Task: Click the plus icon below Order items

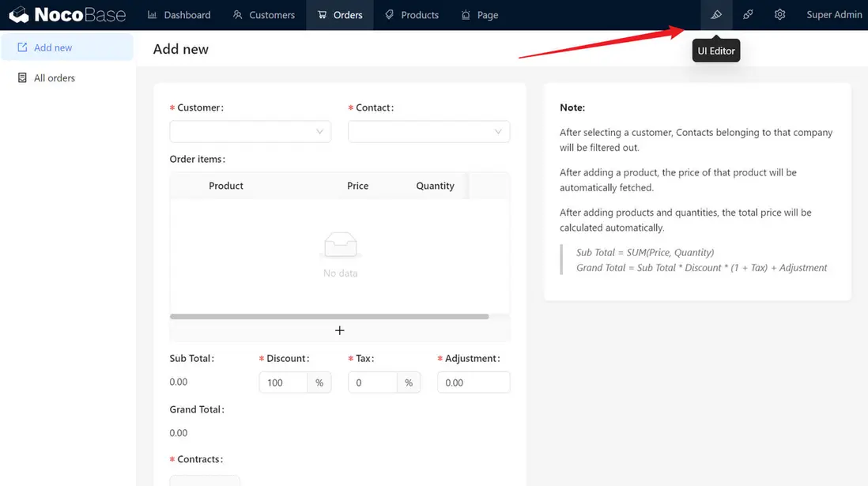Action: point(339,330)
